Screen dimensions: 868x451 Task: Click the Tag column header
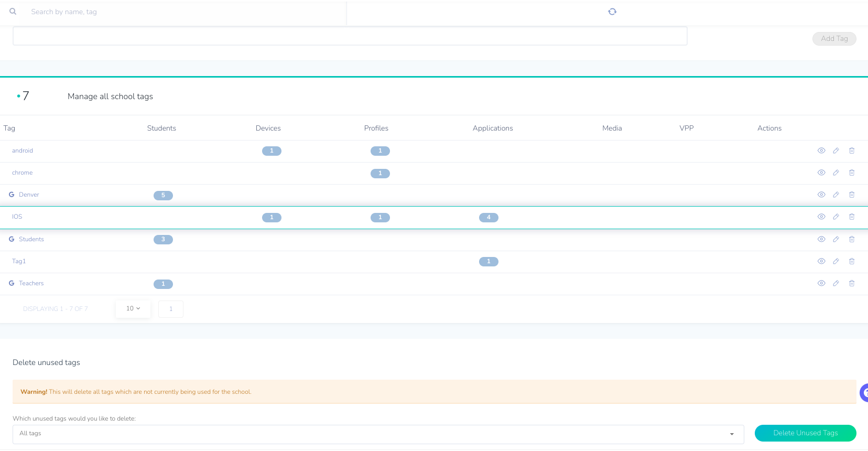(9, 128)
